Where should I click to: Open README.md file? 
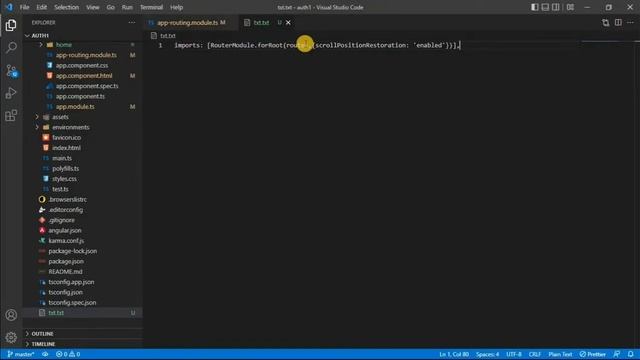65,272
